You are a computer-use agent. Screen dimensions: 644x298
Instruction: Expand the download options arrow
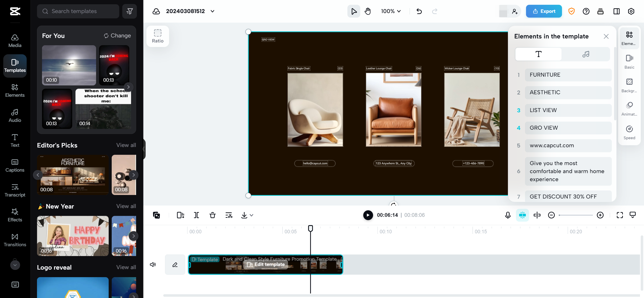tap(252, 215)
